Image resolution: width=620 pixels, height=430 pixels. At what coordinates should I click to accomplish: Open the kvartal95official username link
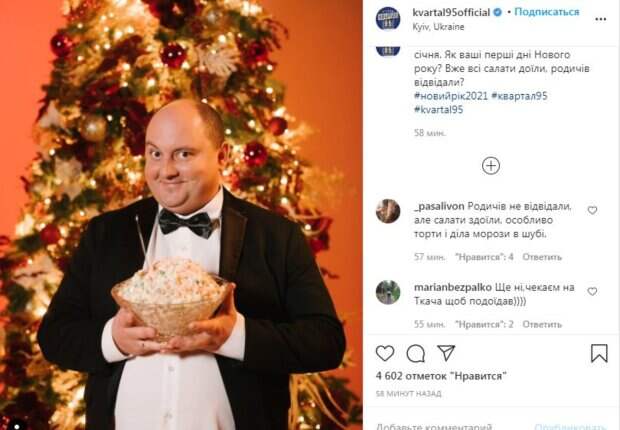tap(451, 12)
